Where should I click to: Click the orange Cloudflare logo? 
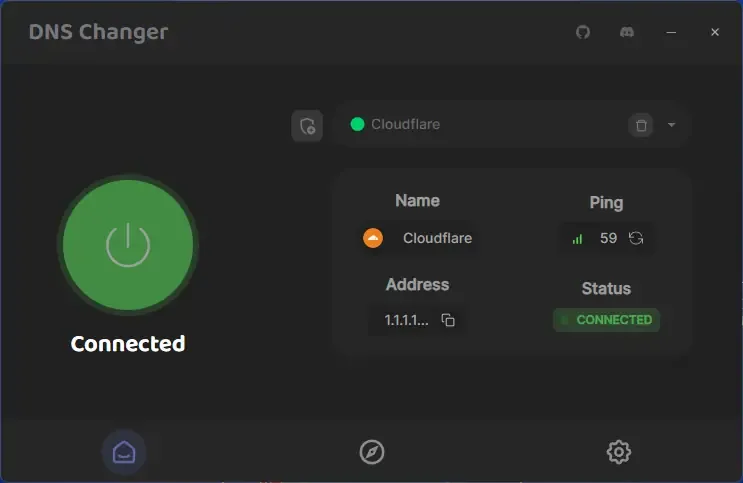[x=373, y=238]
